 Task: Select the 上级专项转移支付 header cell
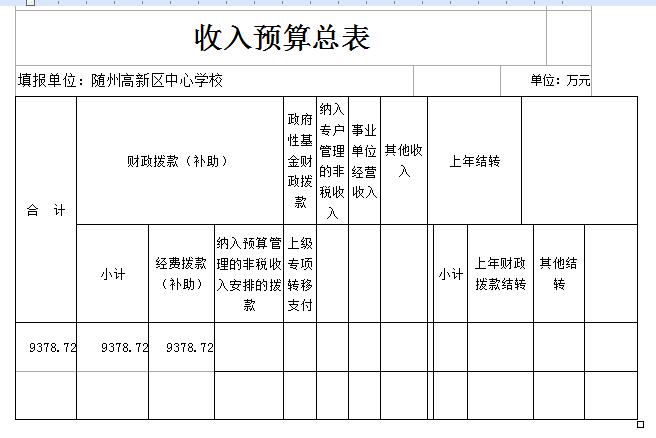tap(300, 274)
